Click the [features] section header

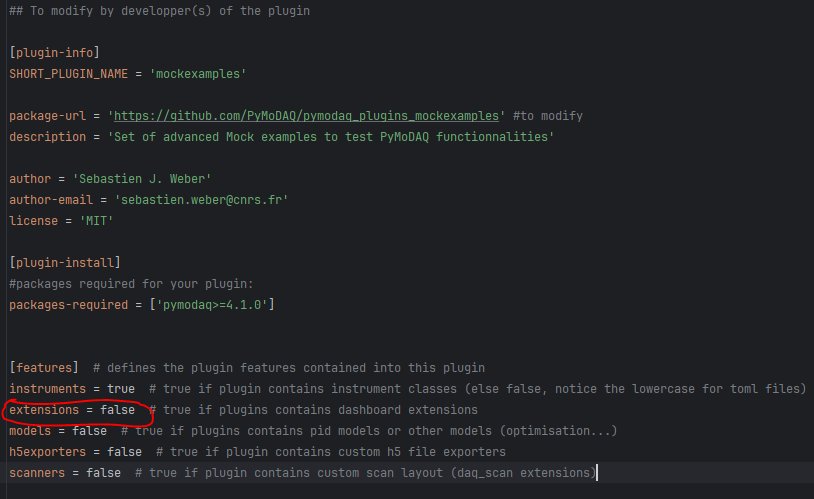tap(44, 368)
